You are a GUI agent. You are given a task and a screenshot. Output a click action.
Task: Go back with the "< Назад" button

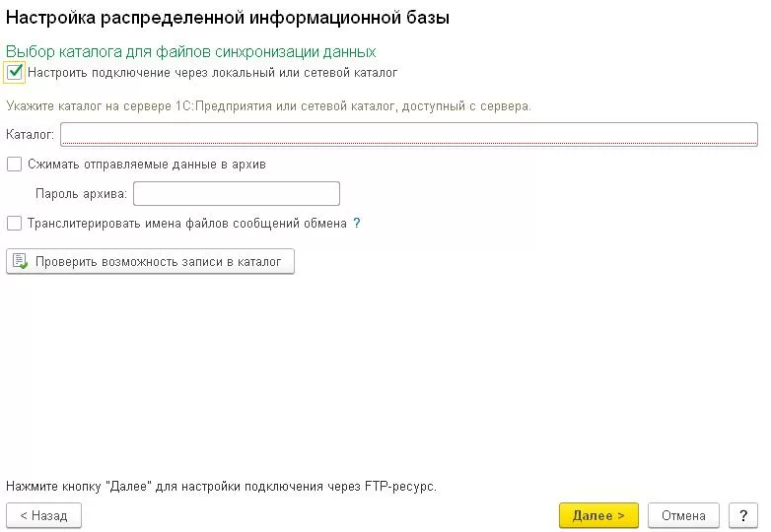click(x=43, y=515)
